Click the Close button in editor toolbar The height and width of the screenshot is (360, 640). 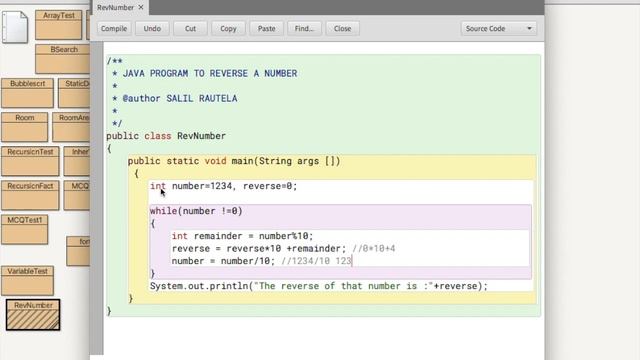pos(342,29)
